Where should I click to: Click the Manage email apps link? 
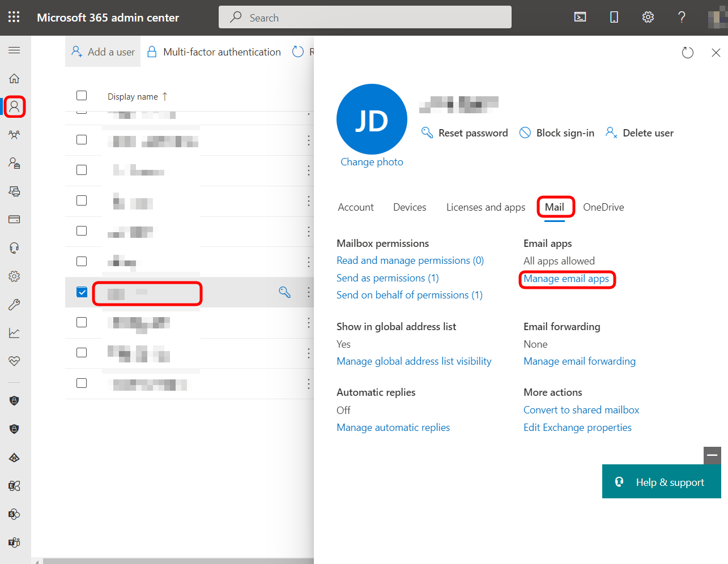pos(566,279)
